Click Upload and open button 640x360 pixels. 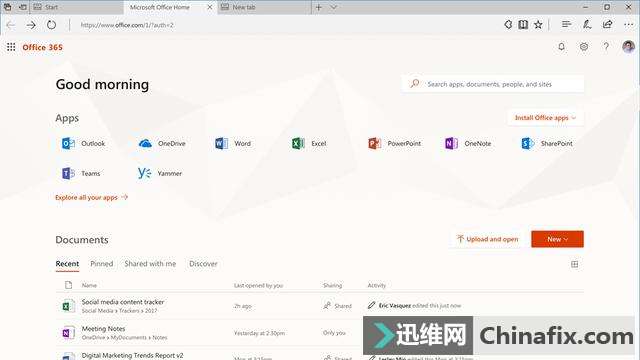point(488,239)
